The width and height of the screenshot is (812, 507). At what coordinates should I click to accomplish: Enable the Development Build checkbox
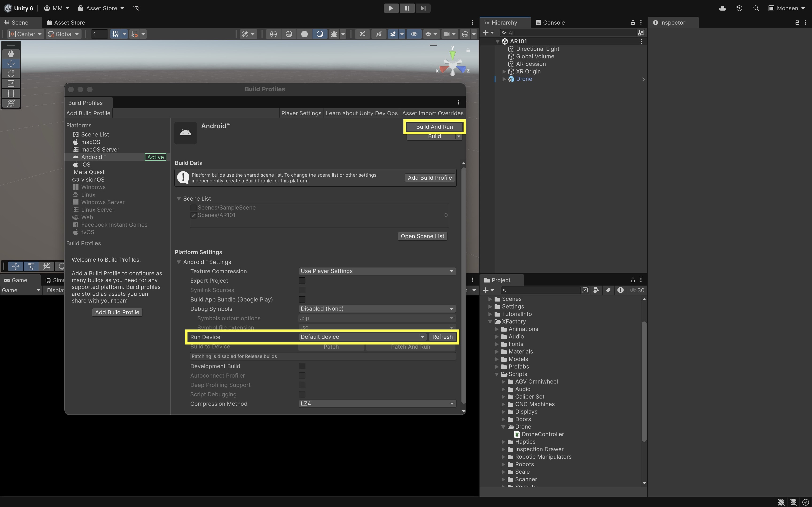(x=302, y=366)
